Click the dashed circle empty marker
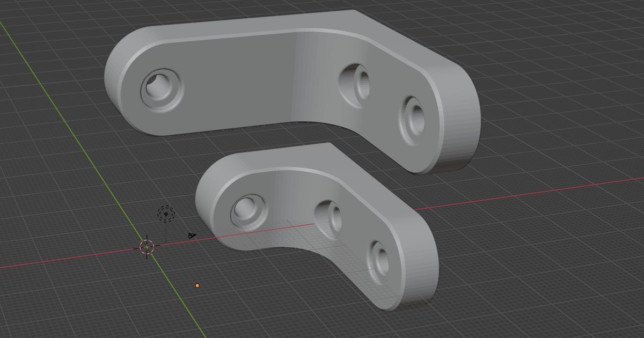 166,215
